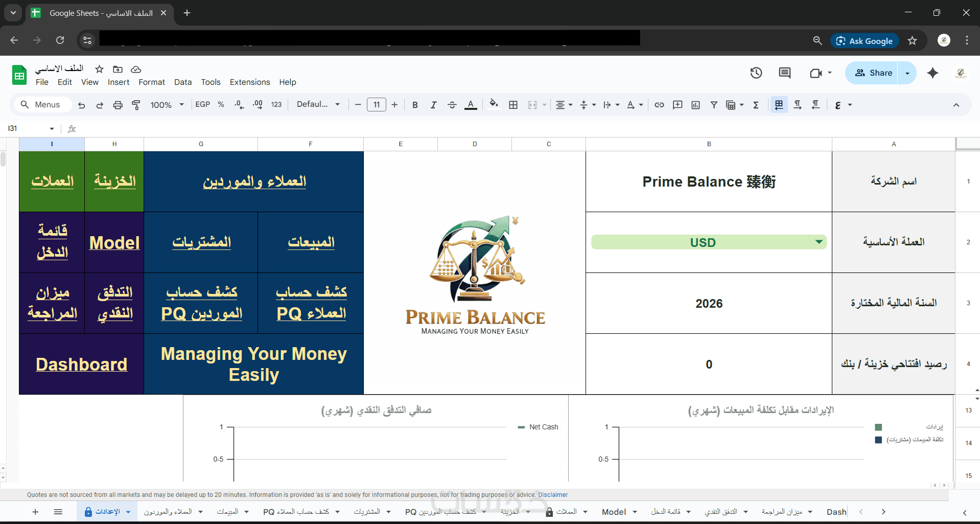Open version history clock icon
This screenshot has height=524, width=980.
pos(756,73)
